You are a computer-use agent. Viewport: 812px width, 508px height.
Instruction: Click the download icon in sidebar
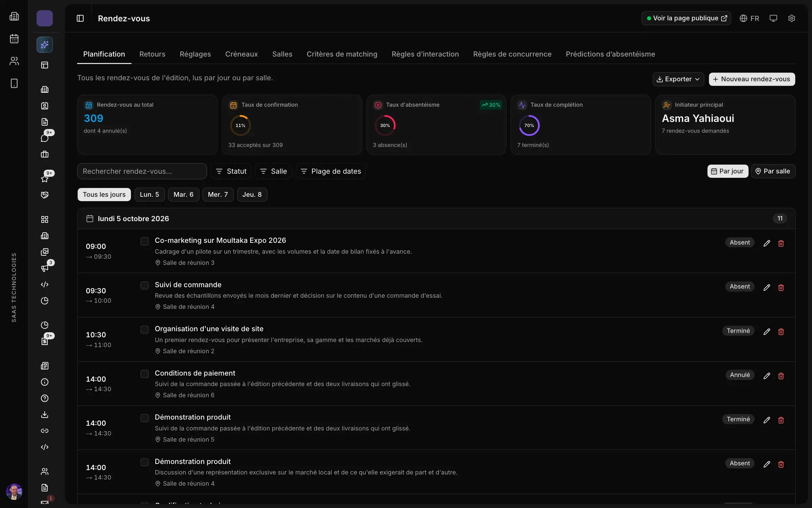(x=45, y=415)
